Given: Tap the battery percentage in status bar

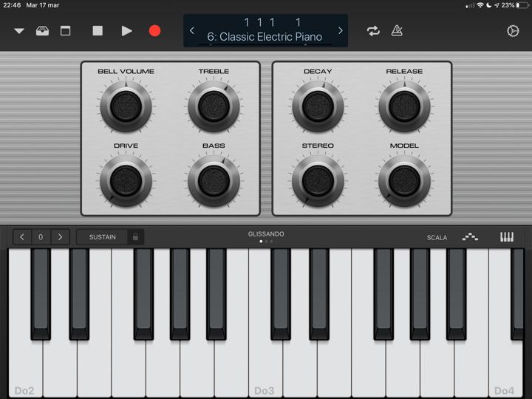Looking at the screenshot, I should click(508, 5).
